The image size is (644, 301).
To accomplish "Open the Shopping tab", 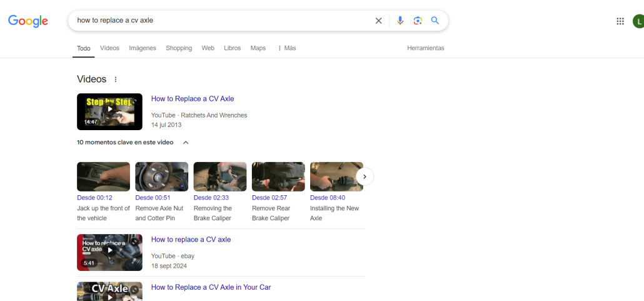I will click(x=179, y=48).
